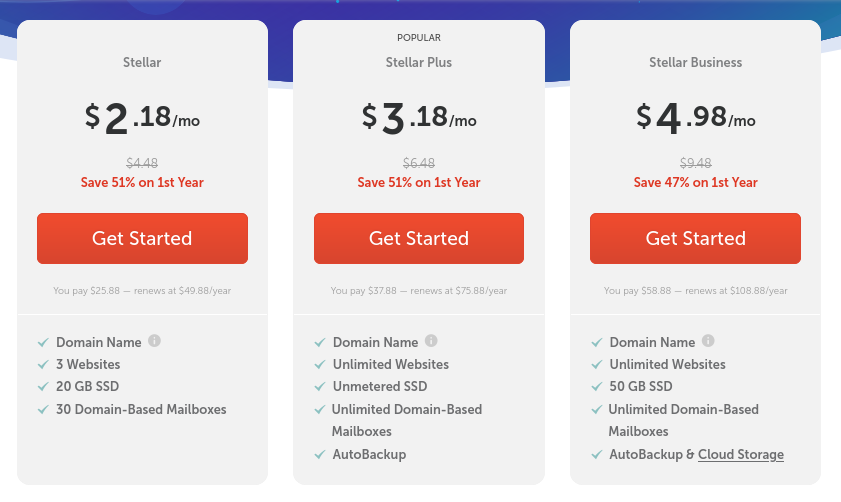Click the $2.18/mo Stellar price
This screenshot has height=502, width=841.
142,117
